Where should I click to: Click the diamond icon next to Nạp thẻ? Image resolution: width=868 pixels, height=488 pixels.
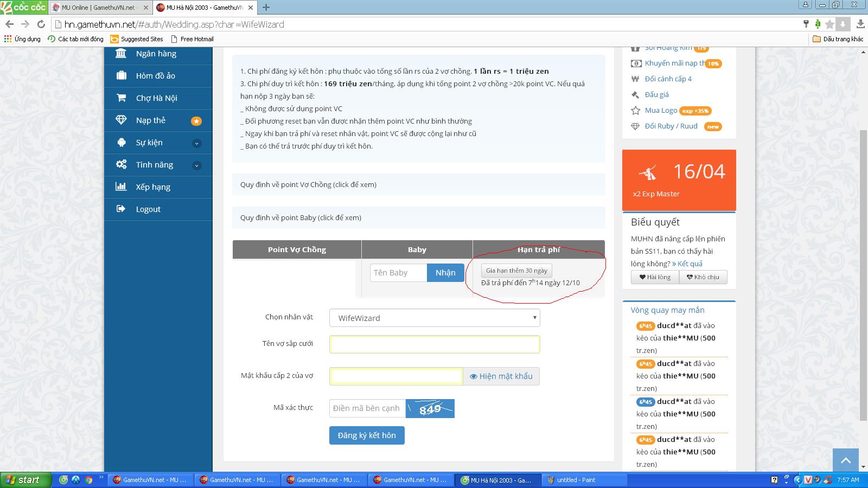(x=121, y=120)
